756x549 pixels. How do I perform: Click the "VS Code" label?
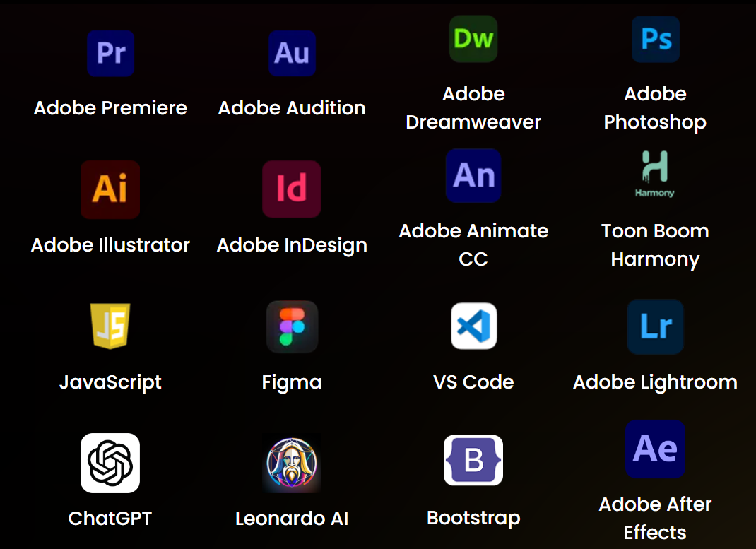pos(473,382)
